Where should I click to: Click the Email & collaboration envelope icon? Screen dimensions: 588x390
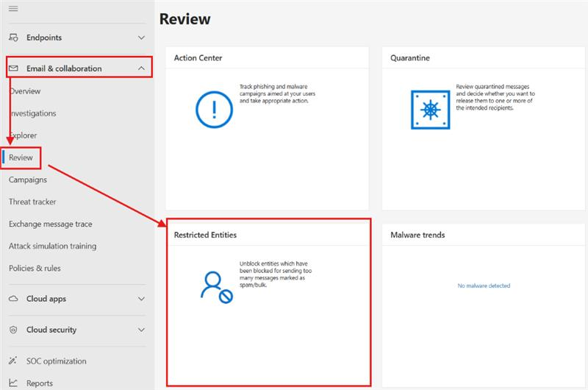pos(13,68)
